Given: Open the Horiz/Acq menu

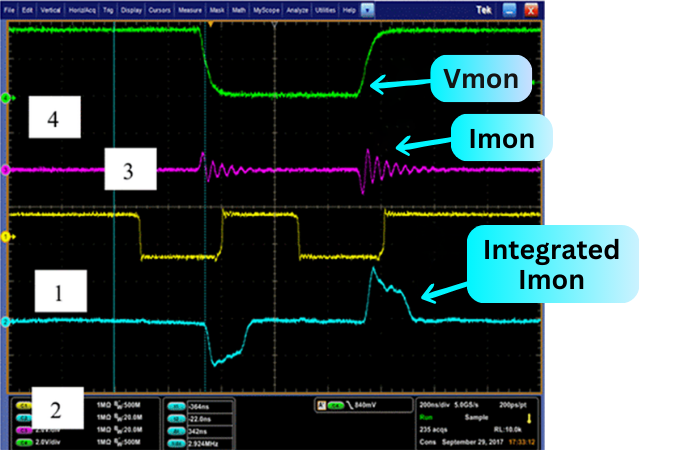Looking at the screenshot, I should pyautogui.click(x=81, y=7).
